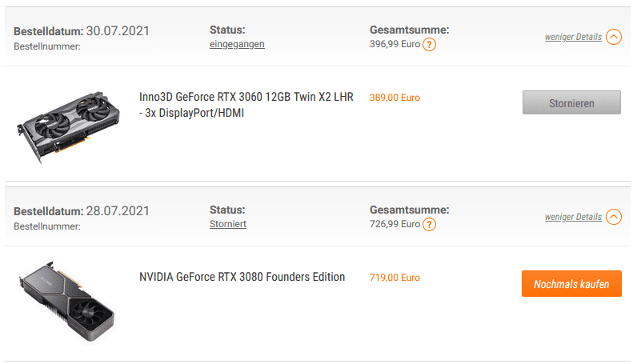Open the 'Storniert' status link
This screenshot has width=641, height=364.
pyautogui.click(x=228, y=224)
